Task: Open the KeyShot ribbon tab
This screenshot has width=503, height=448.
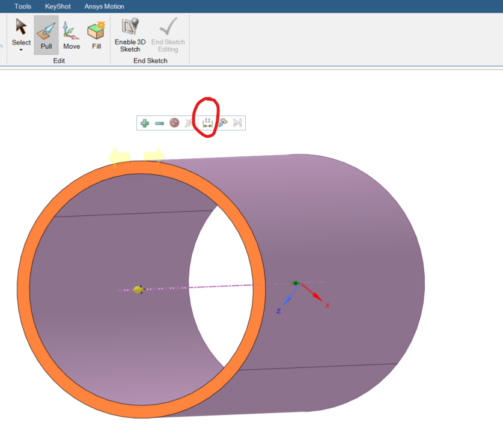Action: (58, 7)
